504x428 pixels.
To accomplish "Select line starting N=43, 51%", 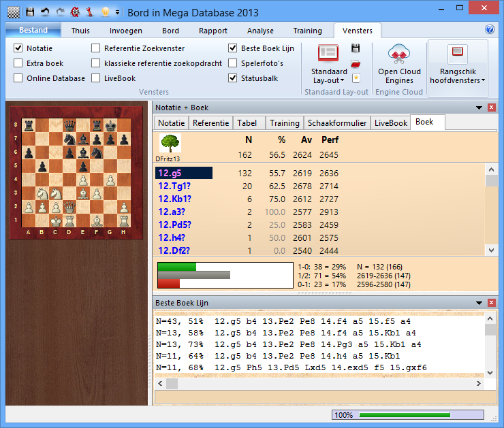I will pyautogui.click(x=283, y=321).
